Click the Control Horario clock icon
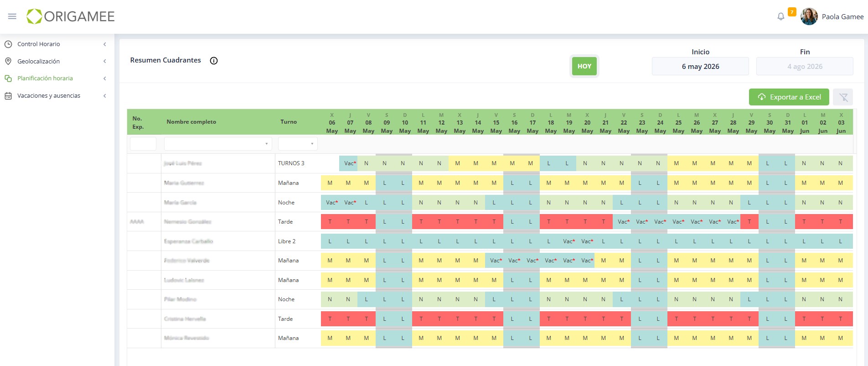 8,44
